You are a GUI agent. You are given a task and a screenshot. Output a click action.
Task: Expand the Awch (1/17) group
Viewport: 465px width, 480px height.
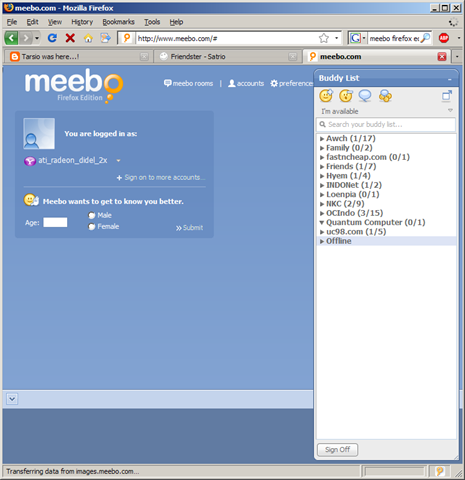coord(322,139)
